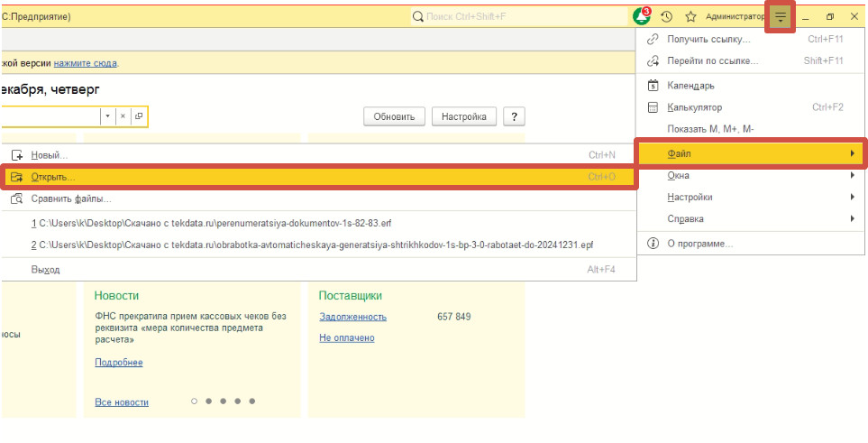Choose Выход in the File submenu

point(319,270)
